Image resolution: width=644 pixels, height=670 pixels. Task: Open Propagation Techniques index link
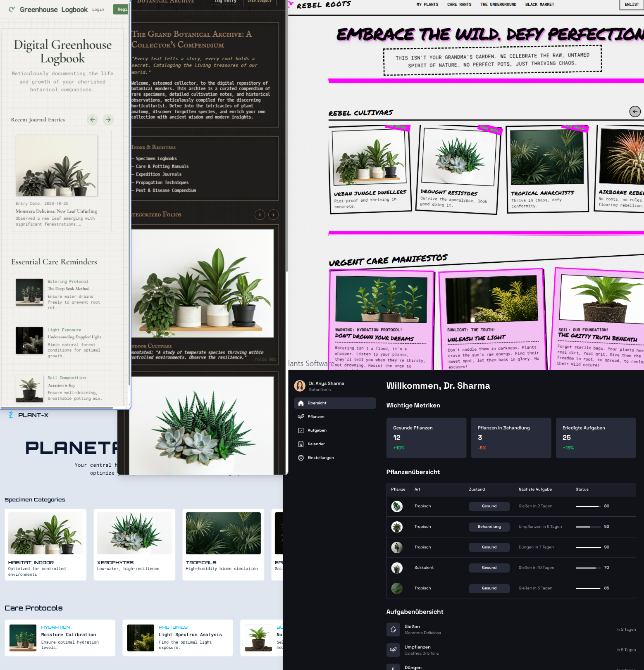pos(162,183)
